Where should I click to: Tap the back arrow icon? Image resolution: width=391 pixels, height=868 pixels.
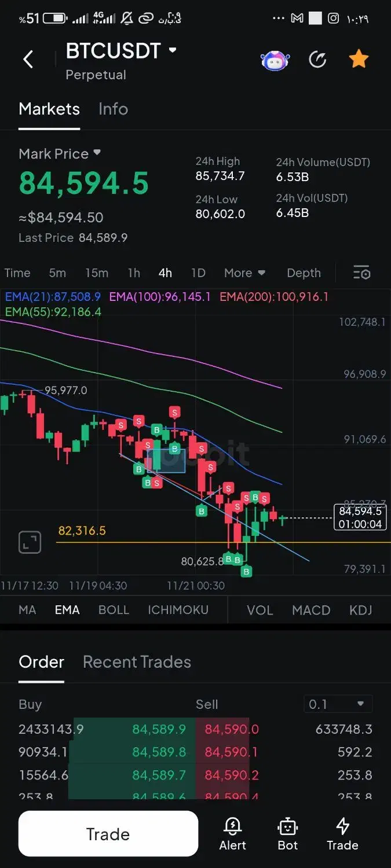click(28, 59)
